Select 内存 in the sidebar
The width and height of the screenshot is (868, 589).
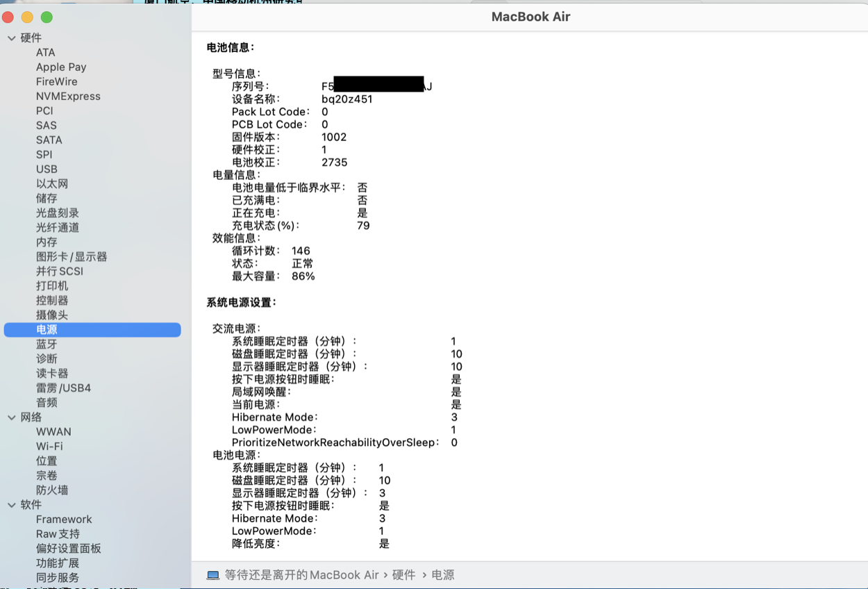pyautogui.click(x=47, y=242)
